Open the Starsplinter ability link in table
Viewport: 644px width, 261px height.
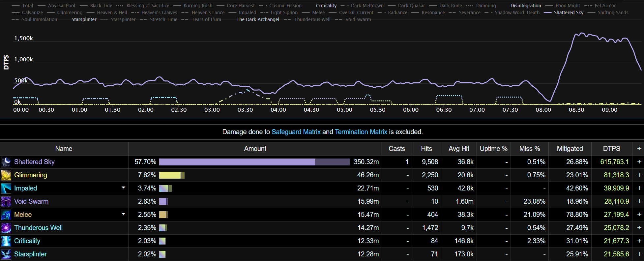tap(30, 254)
